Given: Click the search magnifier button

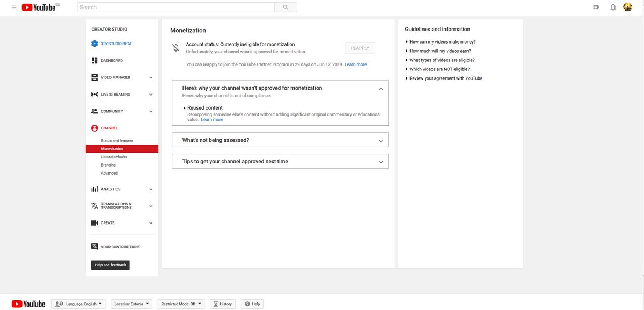Looking at the screenshot, I should click(x=286, y=8).
